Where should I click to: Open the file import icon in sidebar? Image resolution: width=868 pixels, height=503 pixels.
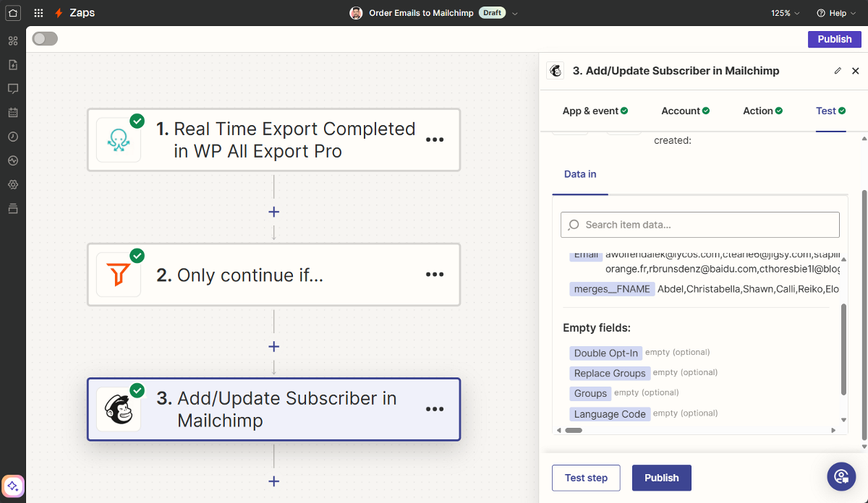(12, 64)
